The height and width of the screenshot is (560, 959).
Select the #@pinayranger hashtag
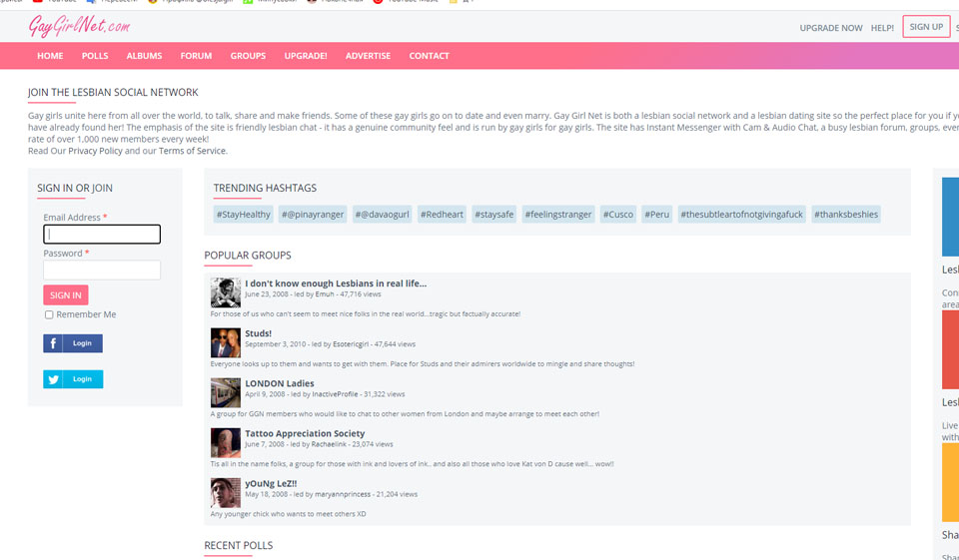tap(313, 214)
